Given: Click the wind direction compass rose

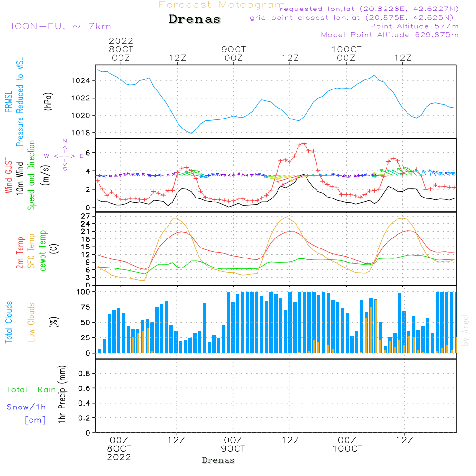Looking at the screenshot, I should (x=65, y=156).
